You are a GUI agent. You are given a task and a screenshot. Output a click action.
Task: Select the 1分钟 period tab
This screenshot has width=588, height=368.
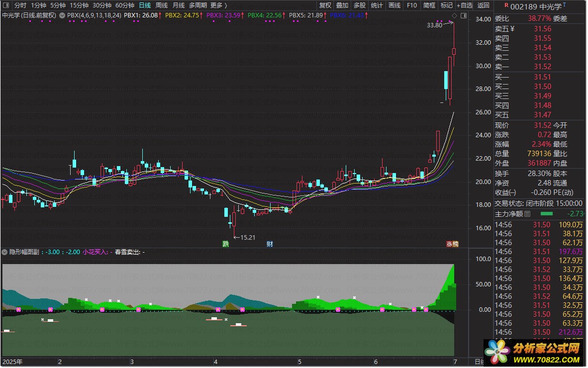coord(39,5)
